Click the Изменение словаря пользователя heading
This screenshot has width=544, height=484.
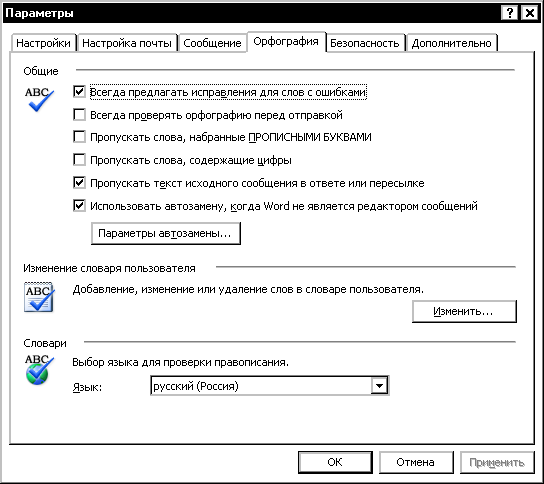(x=109, y=268)
